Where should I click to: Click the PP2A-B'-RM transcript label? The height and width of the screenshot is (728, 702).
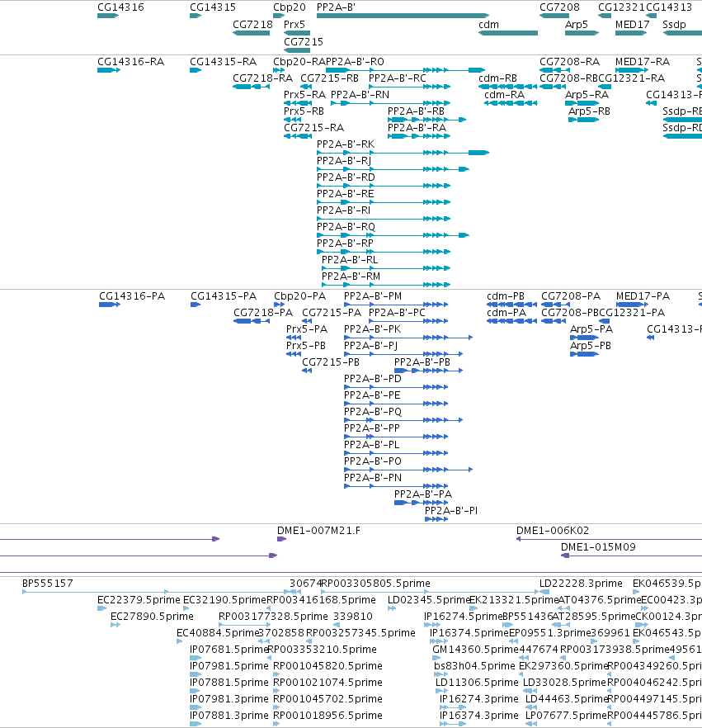click(351, 277)
